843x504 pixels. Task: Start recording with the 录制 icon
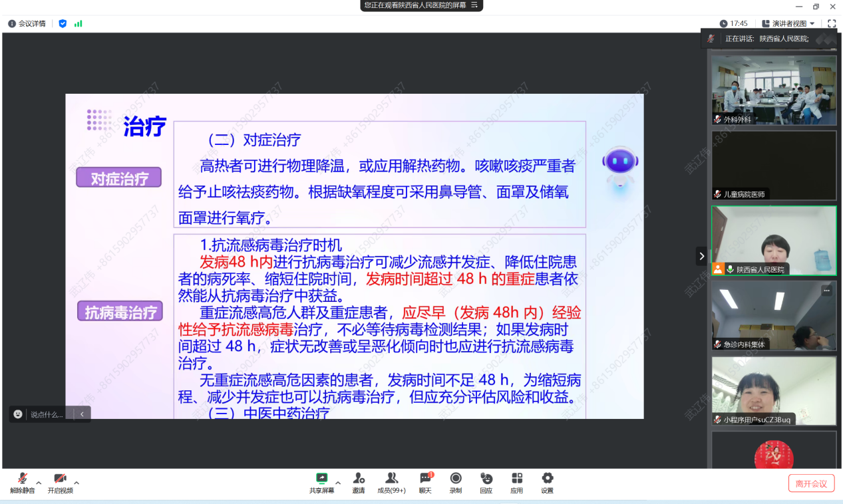(456, 482)
